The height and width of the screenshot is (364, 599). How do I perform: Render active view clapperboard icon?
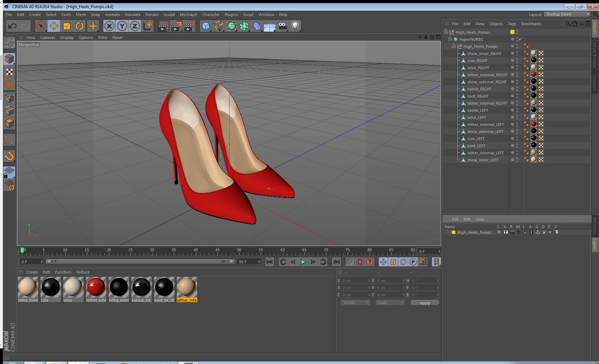tap(163, 26)
